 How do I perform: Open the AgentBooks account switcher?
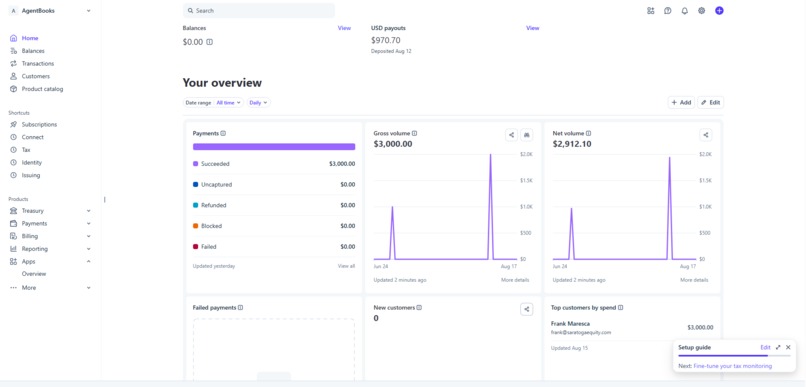50,11
